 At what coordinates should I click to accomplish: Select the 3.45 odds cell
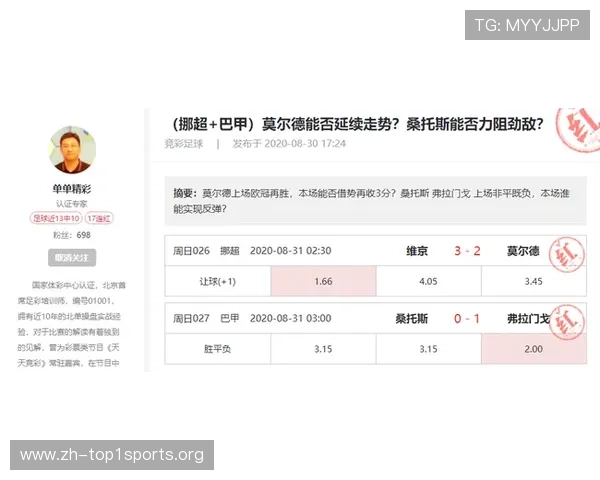[534, 282]
